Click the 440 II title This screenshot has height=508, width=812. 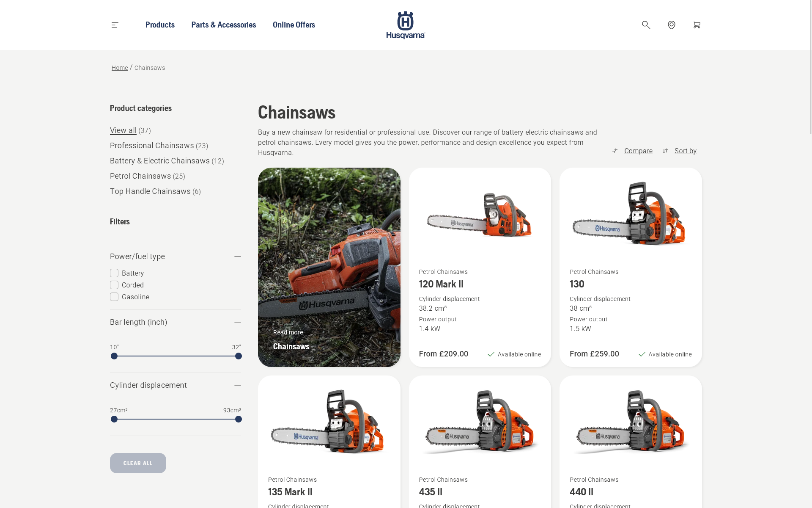point(582,492)
